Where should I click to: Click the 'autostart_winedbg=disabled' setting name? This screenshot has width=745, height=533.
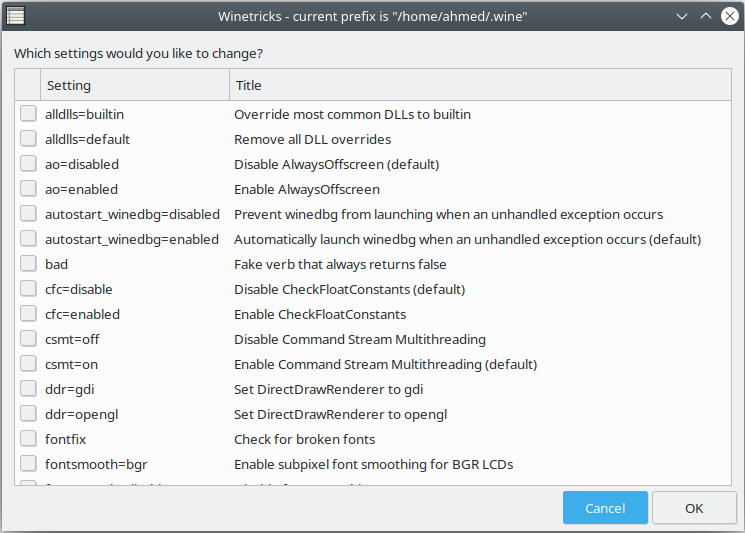click(x=132, y=215)
